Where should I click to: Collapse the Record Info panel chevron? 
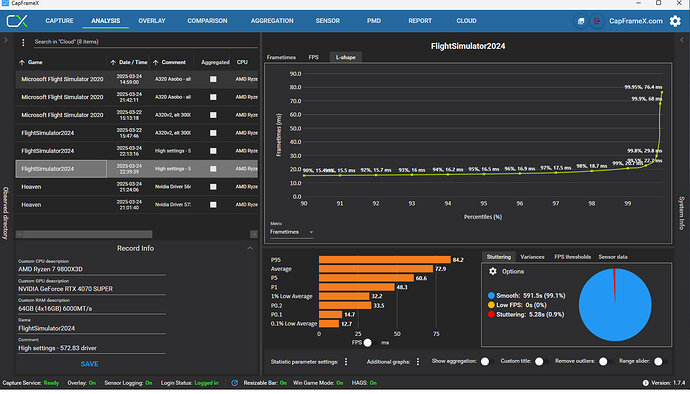coord(250,248)
